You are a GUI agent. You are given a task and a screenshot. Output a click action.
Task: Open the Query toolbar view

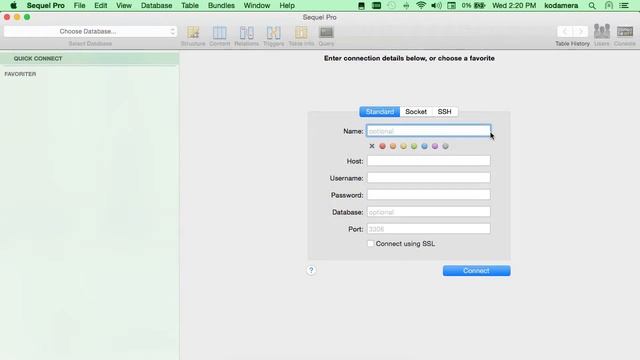pos(326,36)
